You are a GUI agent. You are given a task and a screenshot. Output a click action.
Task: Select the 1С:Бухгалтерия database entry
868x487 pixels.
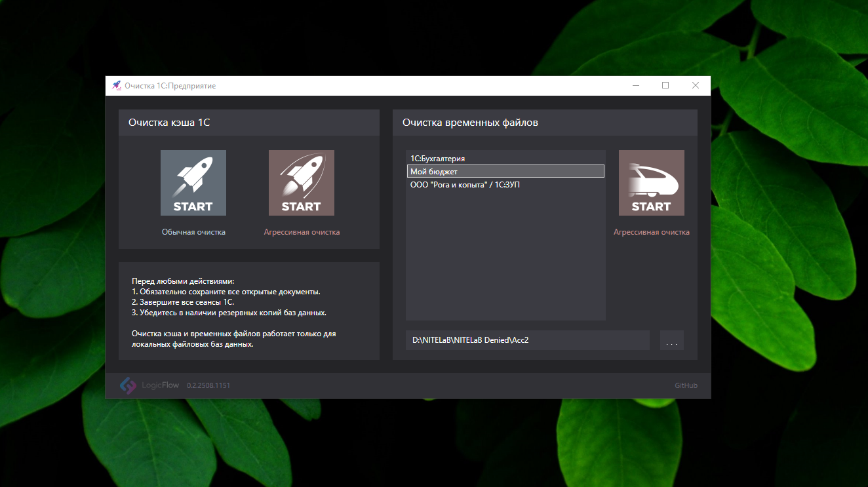(x=505, y=159)
